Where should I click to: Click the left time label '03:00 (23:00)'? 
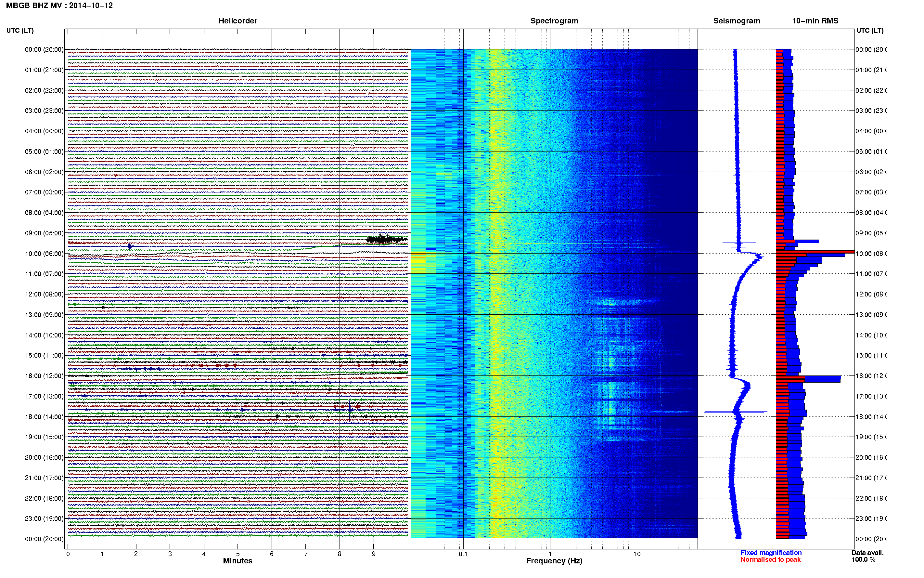click(x=44, y=111)
